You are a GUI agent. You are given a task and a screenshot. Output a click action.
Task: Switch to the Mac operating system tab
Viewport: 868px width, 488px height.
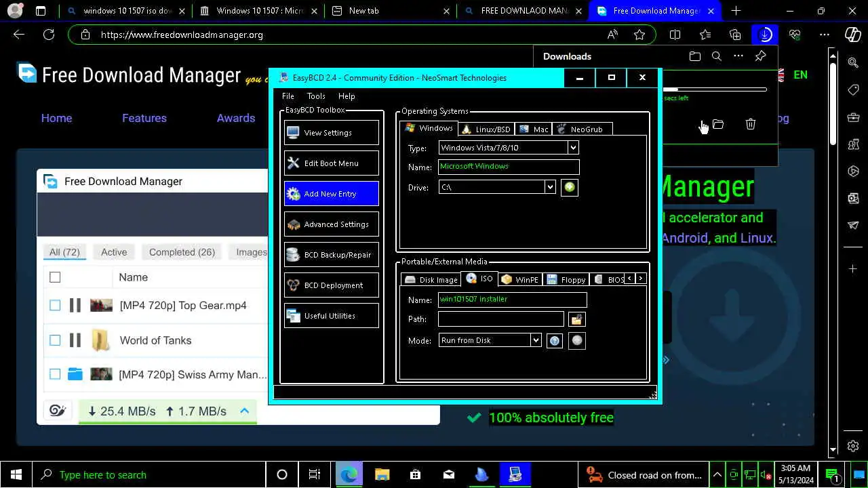coord(534,129)
